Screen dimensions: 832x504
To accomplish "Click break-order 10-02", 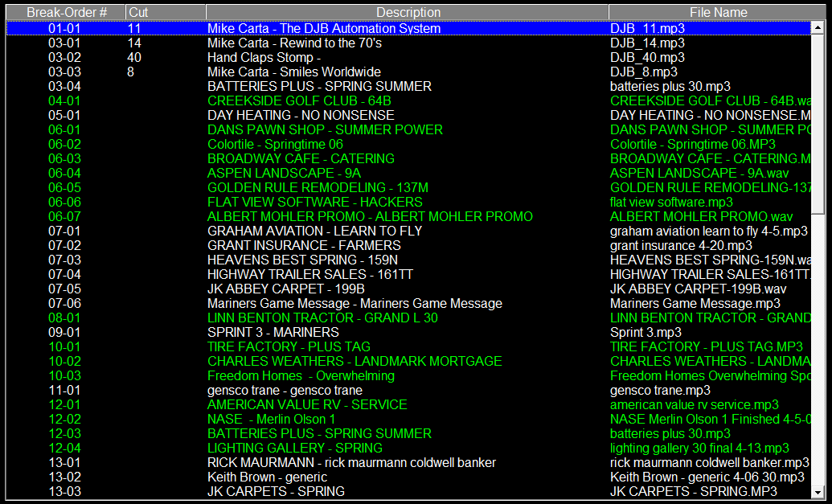I will 65,361.
